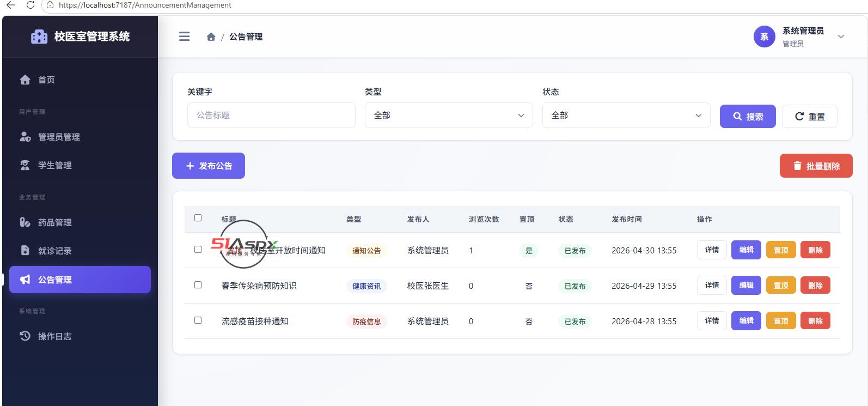
Task: Tick the checkbox for 流感疫苗接种通知 row
Action: pyautogui.click(x=198, y=320)
